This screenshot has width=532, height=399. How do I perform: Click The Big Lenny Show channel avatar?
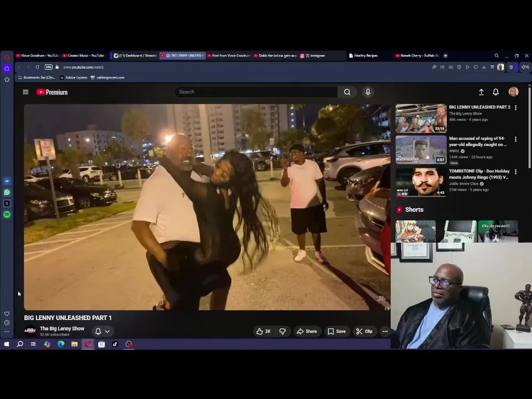click(x=30, y=331)
